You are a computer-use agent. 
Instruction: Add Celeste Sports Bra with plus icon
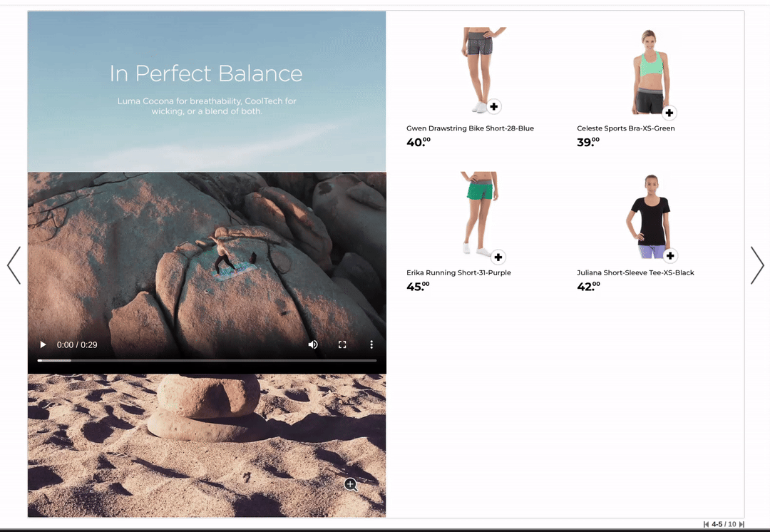pyautogui.click(x=669, y=113)
